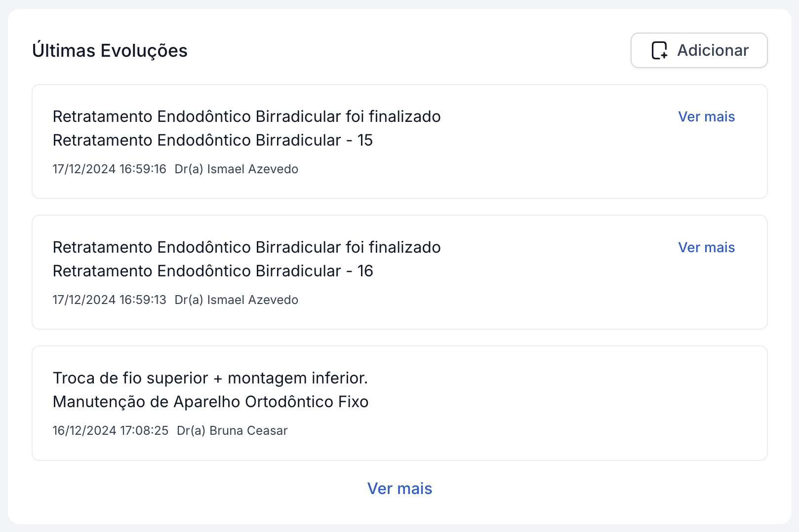Viewport: 799px width, 532px height.
Task: Select 'Retratamento Endodôntico Birradicular - 16' line
Action: [212, 271]
